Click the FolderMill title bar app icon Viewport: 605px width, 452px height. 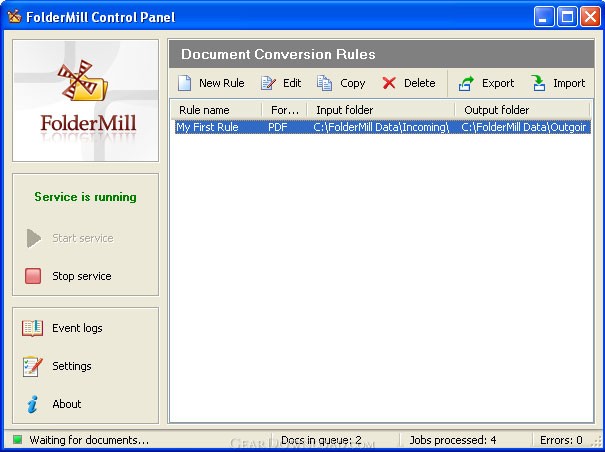[14, 16]
